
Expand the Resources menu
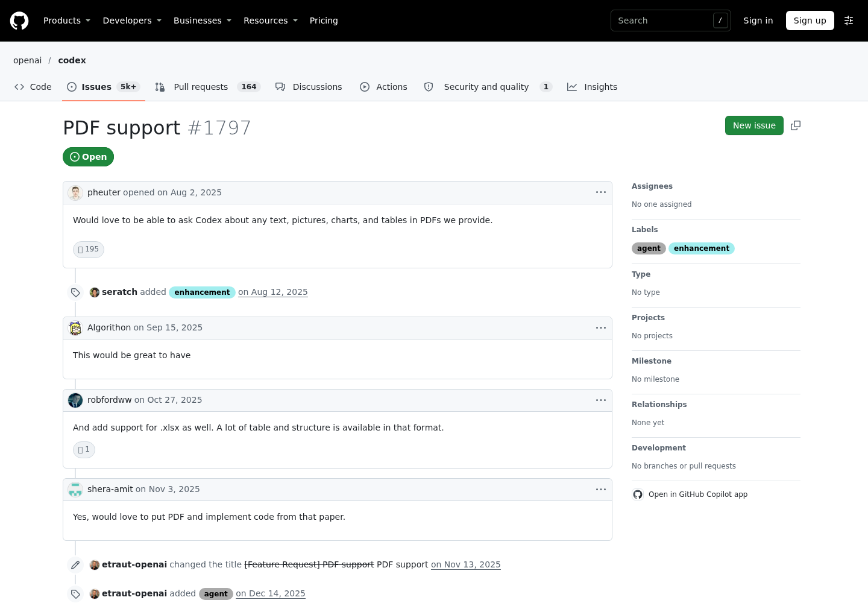point(271,21)
